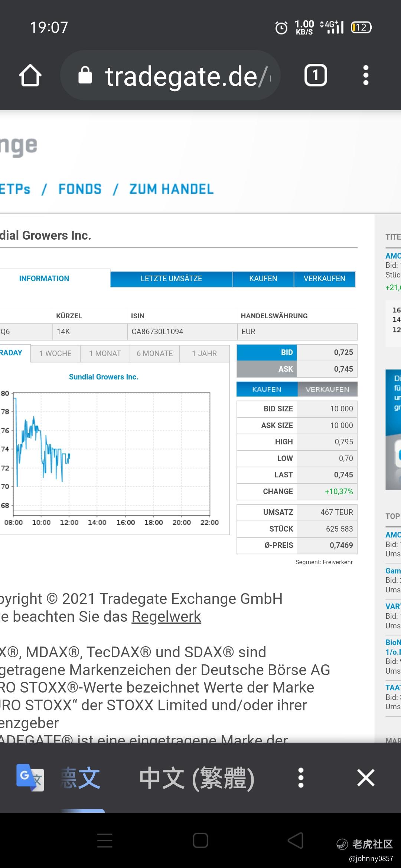This screenshot has width=401, height=868.
Task: Click the blue KAUFEN button below ASK
Action: click(x=267, y=389)
